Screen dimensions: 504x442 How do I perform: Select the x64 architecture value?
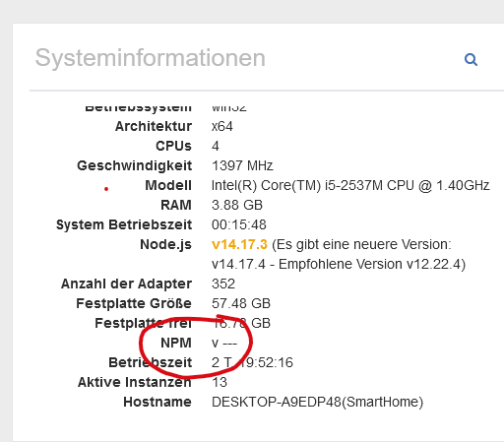222,126
